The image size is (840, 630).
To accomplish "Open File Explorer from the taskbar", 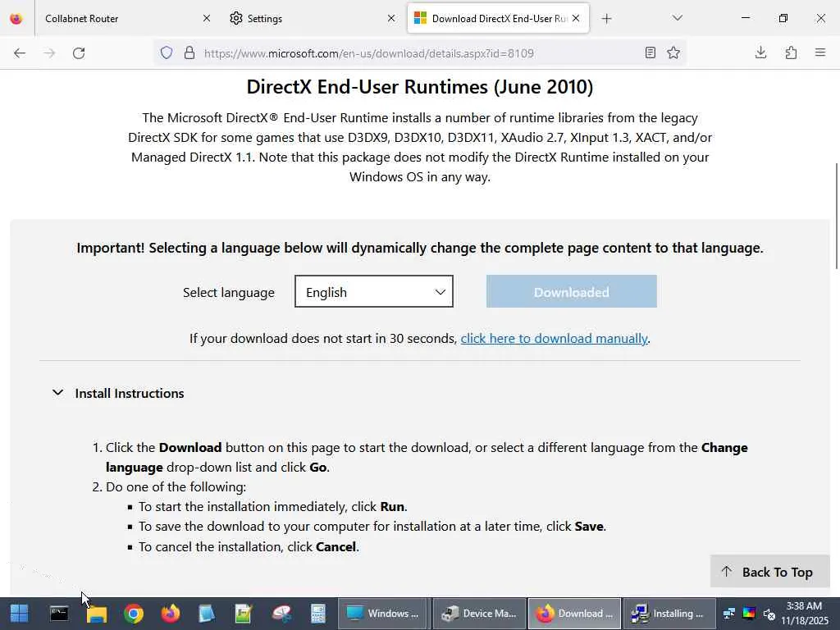I will 97,614.
